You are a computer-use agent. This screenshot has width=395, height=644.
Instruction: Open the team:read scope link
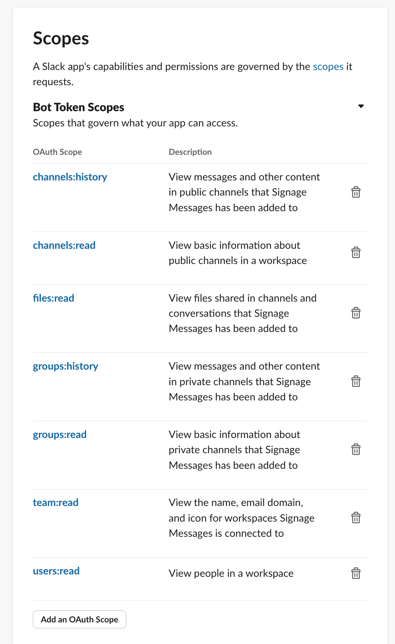55,503
